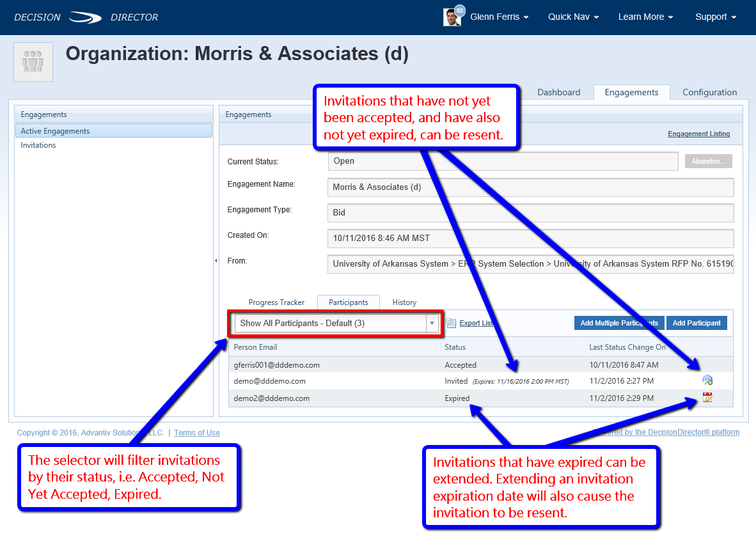The height and width of the screenshot is (548, 756).
Task: Click the left Engagements panel header
Action: click(x=114, y=114)
